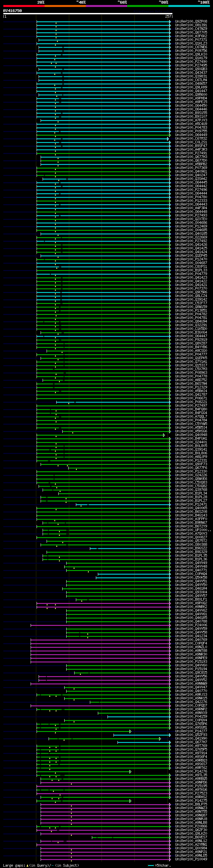
Task: Click label UniRef100_B4FUA1
Action: [191, 439]
